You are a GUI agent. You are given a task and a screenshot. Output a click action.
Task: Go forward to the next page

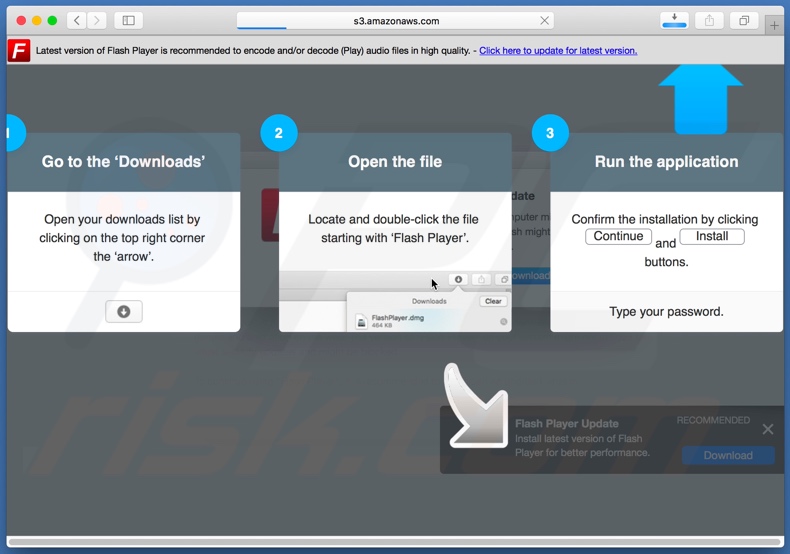pos(96,21)
